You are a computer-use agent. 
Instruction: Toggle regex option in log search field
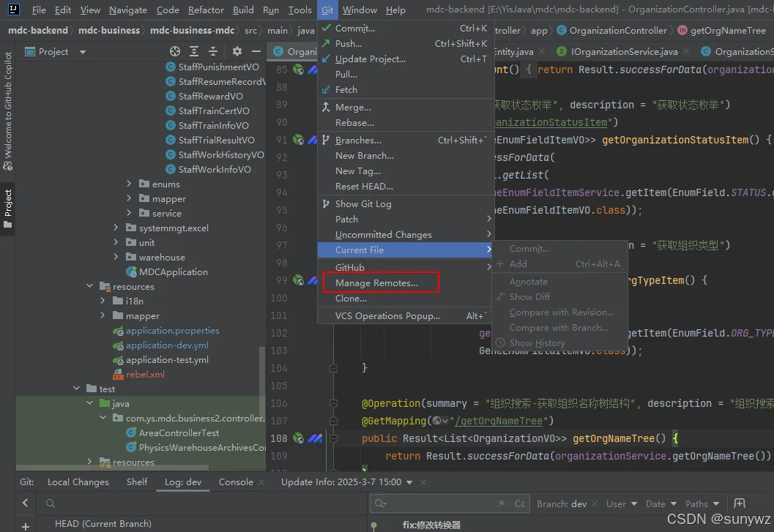pyautogui.click(x=501, y=503)
